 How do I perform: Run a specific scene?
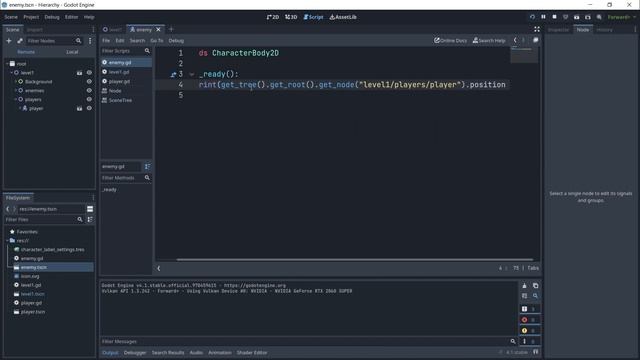[588, 17]
